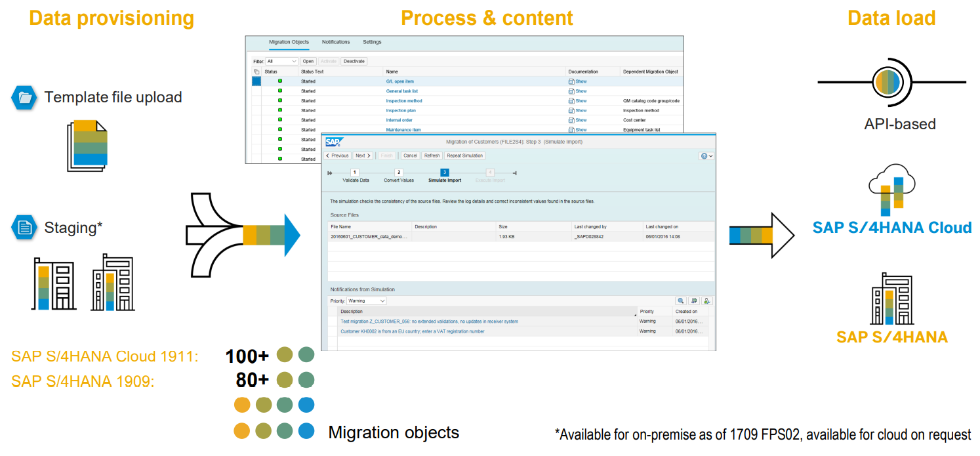Click the Repeat Simulation button
The height and width of the screenshot is (456, 980).
coord(464,155)
